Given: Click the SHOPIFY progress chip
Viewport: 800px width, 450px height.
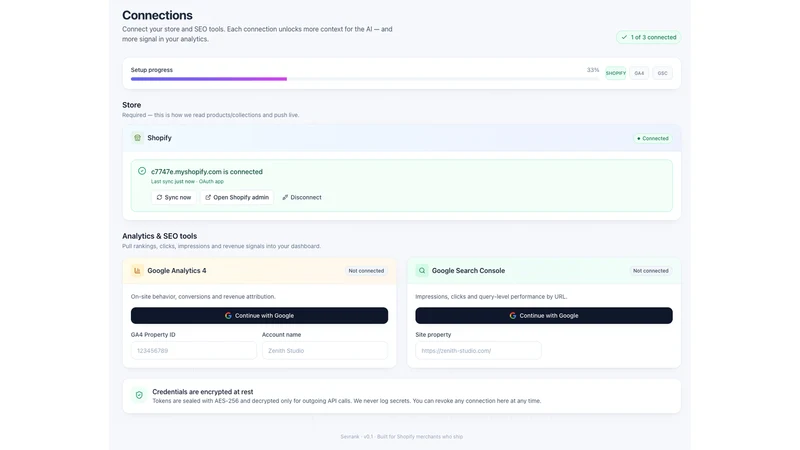Looking at the screenshot, I should coord(616,73).
